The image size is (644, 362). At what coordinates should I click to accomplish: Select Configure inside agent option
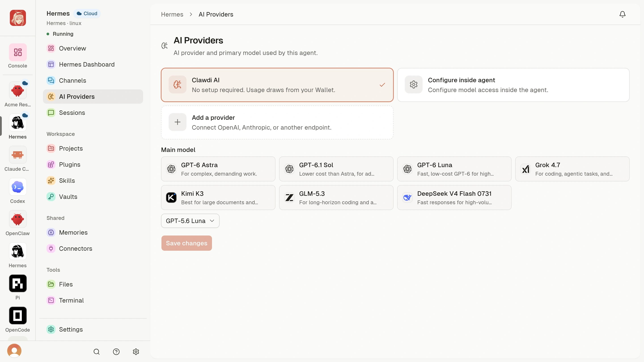pyautogui.click(x=513, y=85)
